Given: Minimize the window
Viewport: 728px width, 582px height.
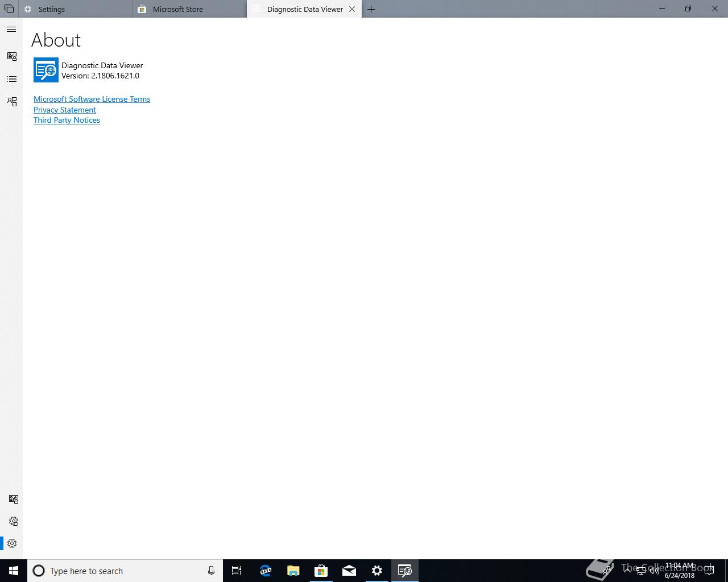Looking at the screenshot, I should pos(662,9).
